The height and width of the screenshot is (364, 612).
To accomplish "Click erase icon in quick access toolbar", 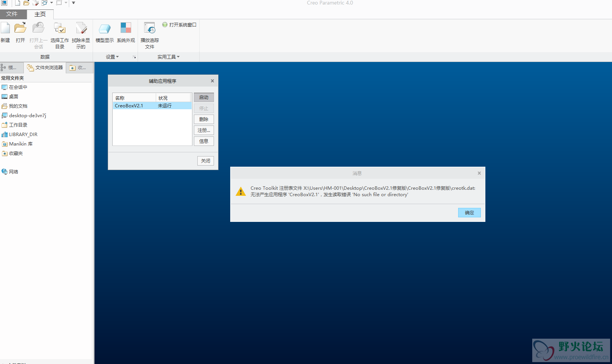I will (36, 3).
